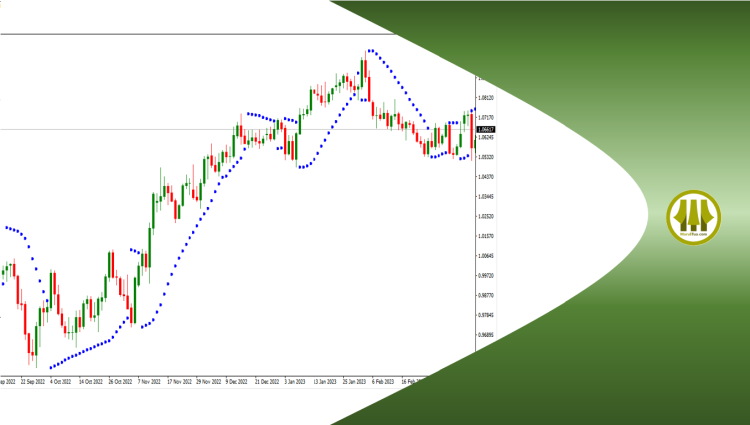Viewport: 750px width, 425px height.
Task: Click the 1.03445 price scale label
Action: click(486, 196)
